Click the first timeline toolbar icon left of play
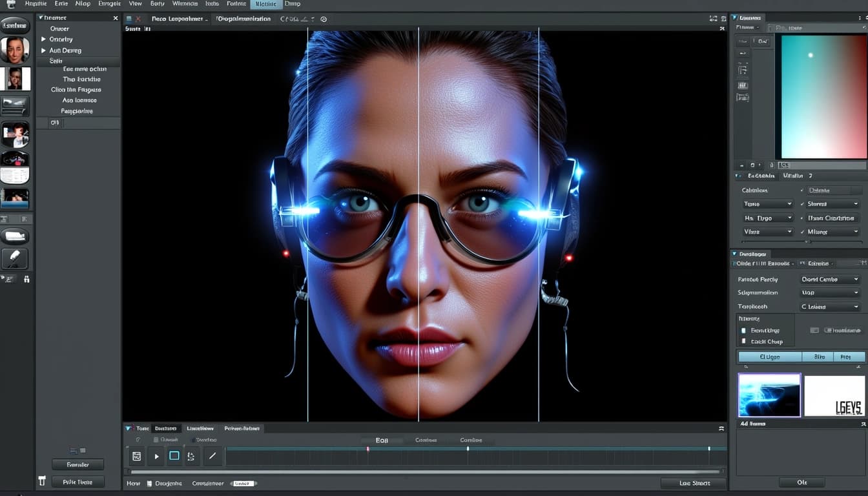The height and width of the screenshot is (496, 868). pos(137,456)
